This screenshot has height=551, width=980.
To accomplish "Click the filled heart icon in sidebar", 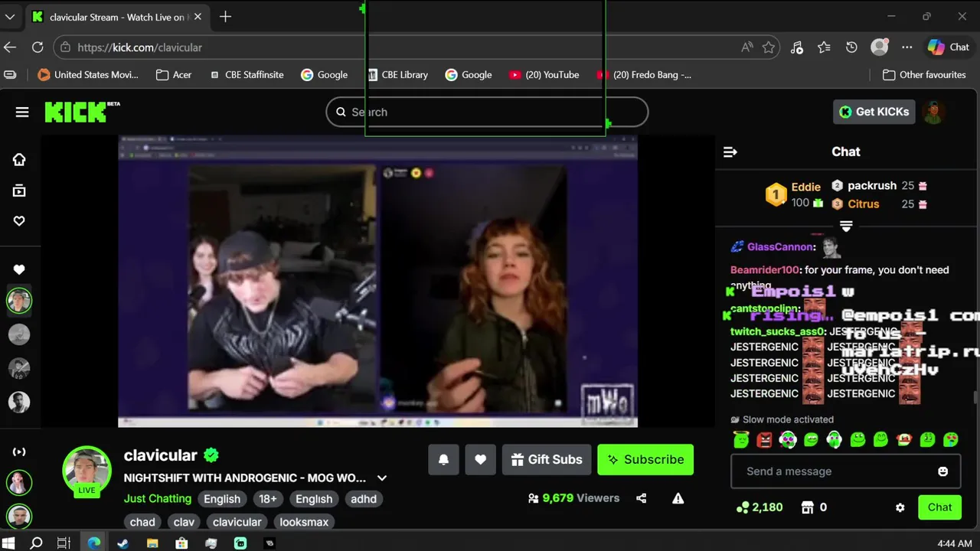I will coord(19,269).
